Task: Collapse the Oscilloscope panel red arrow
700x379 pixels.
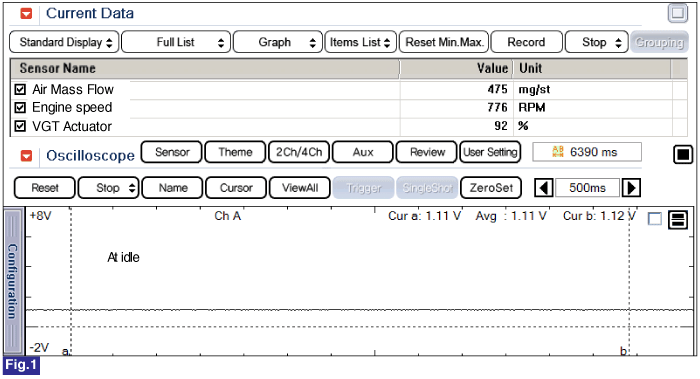Action: click(x=26, y=155)
